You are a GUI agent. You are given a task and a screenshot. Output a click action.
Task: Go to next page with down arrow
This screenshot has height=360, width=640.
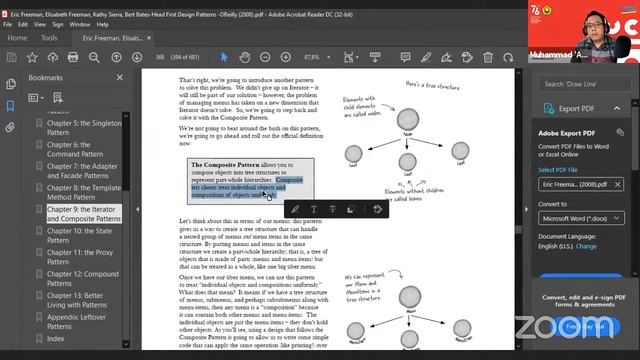[x=137, y=58]
